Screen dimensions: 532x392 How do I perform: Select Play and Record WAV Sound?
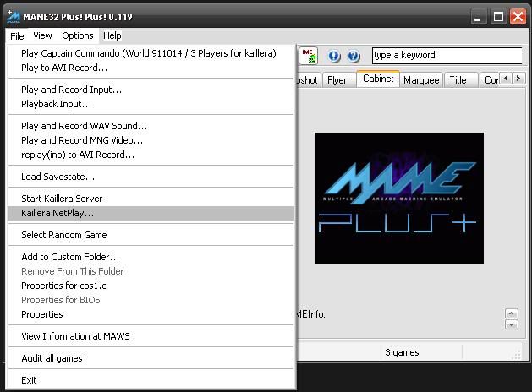151,126
